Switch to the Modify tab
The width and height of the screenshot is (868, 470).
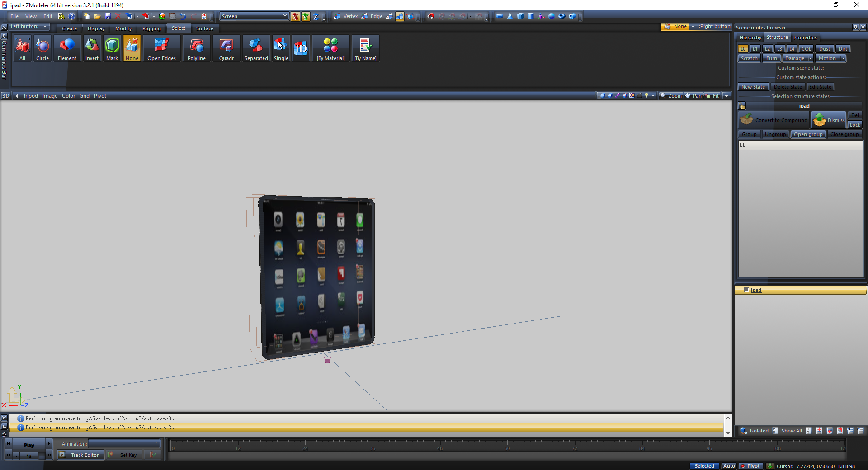coord(123,28)
